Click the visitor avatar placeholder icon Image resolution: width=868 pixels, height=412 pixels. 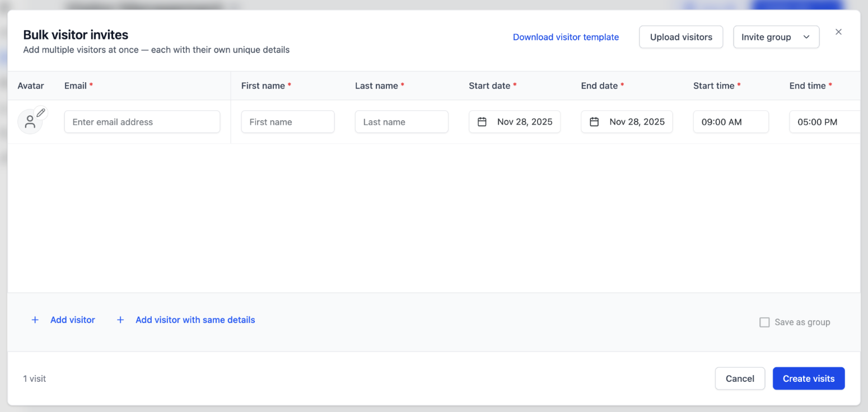click(x=30, y=123)
